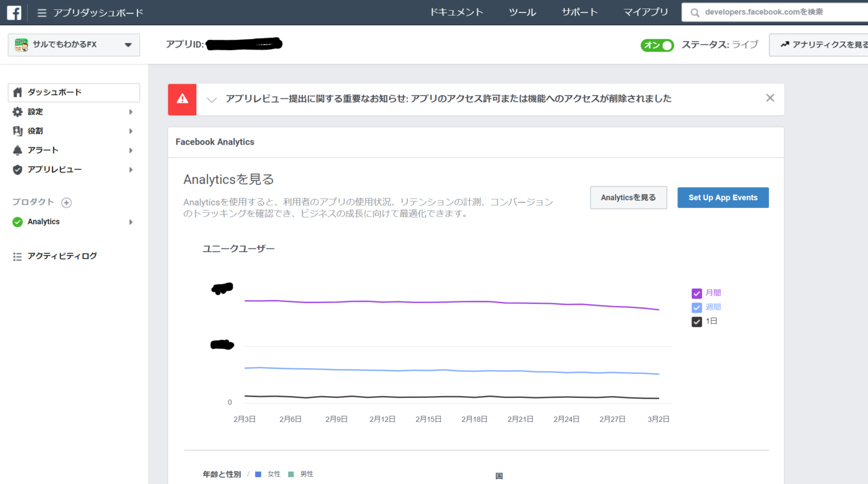
Task: Expand the notice banner chevron
Action: 212,99
